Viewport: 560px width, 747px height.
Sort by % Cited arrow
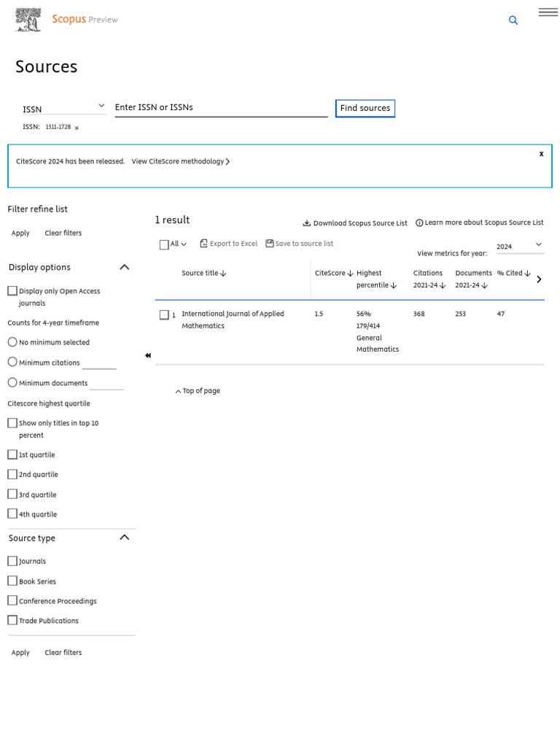coord(527,274)
